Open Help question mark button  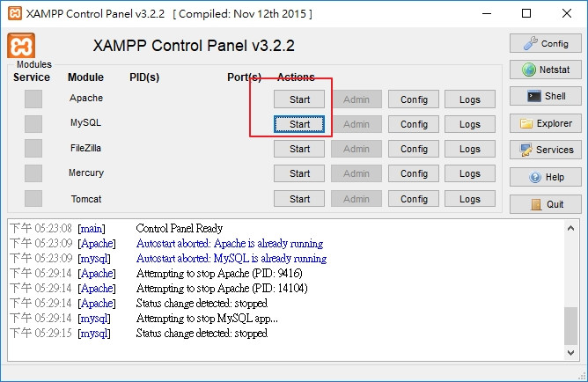click(x=545, y=177)
